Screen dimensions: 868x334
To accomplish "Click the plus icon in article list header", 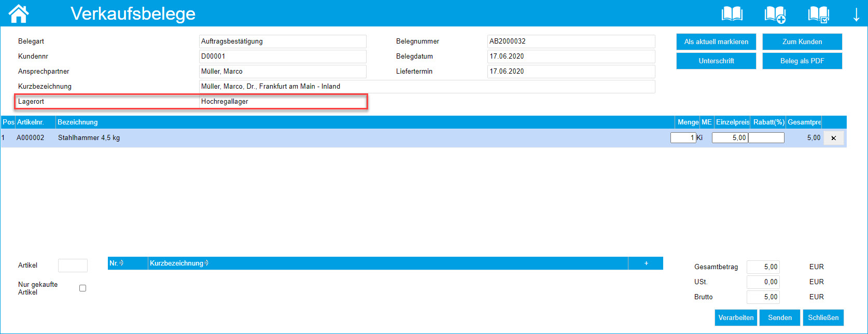I will [x=646, y=263].
